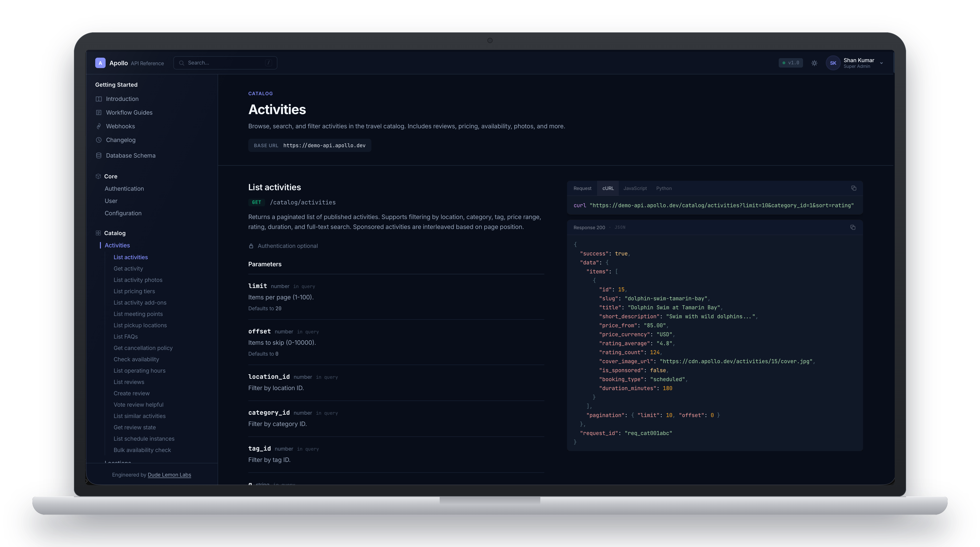Click the Apollo logo icon
Image resolution: width=980 pixels, height=547 pixels.
click(100, 63)
